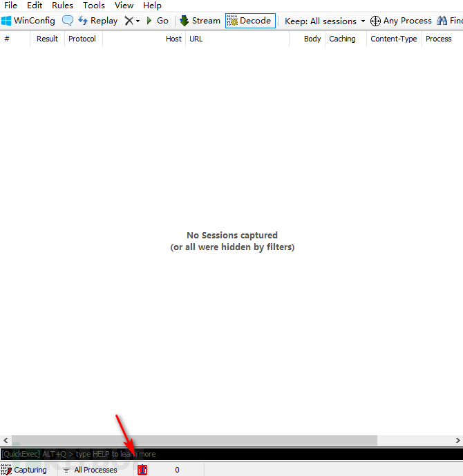Replay the selected sessions
The height and width of the screenshot is (476, 463).
(x=97, y=21)
